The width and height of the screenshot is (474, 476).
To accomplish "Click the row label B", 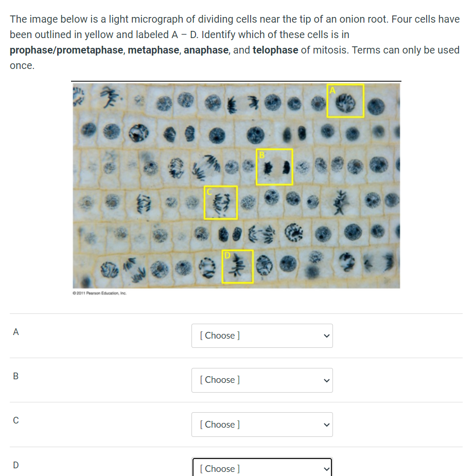I will tap(15, 376).
